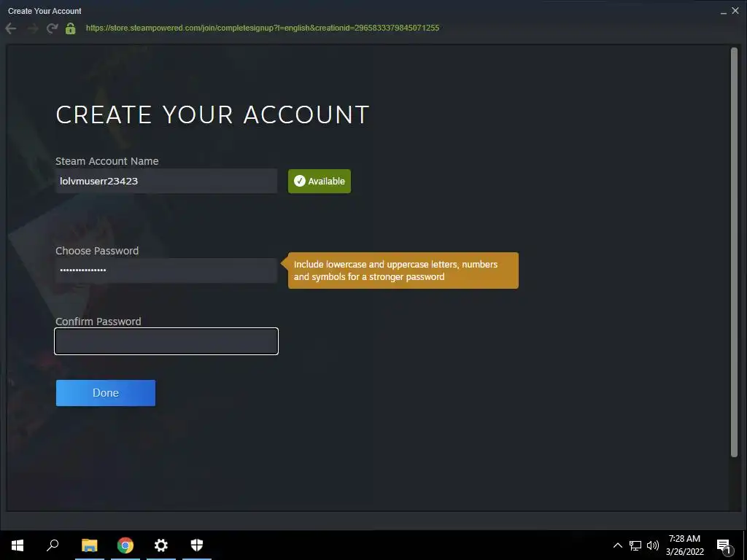Image resolution: width=747 pixels, height=560 pixels.
Task: Minimize the Create Your Account window
Action: 723,11
